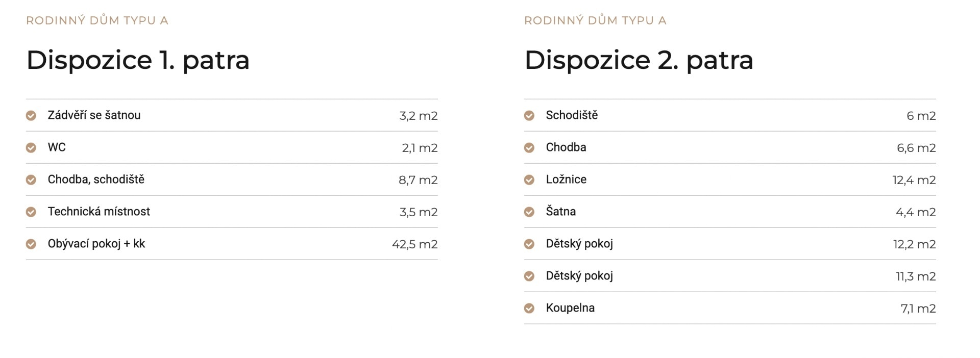
Task: Click the Technická místnost row label
Action: (99, 212)
